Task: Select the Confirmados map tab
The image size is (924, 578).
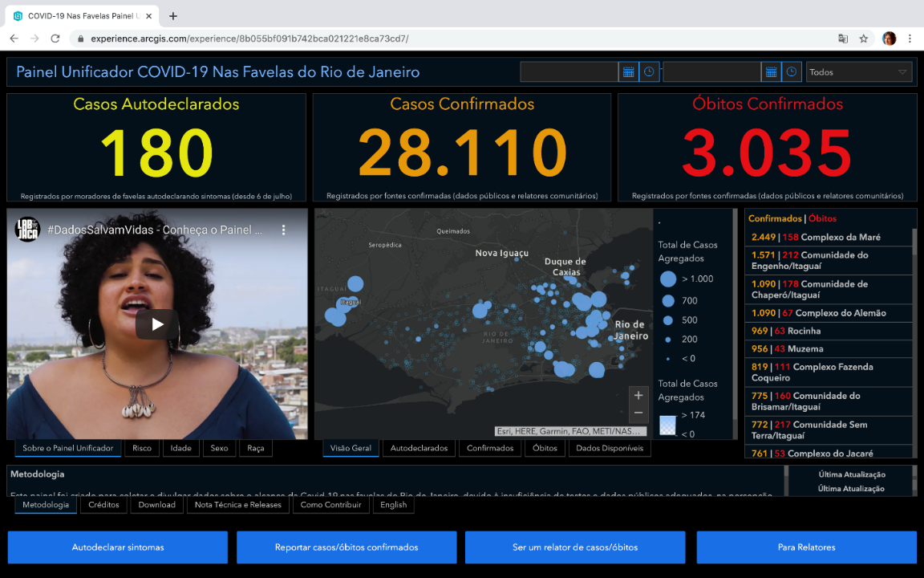Action: (490, 448)
